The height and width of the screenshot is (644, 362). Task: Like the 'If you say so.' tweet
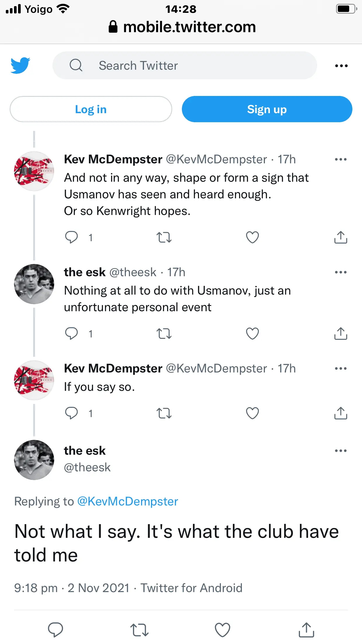[252, 413]
